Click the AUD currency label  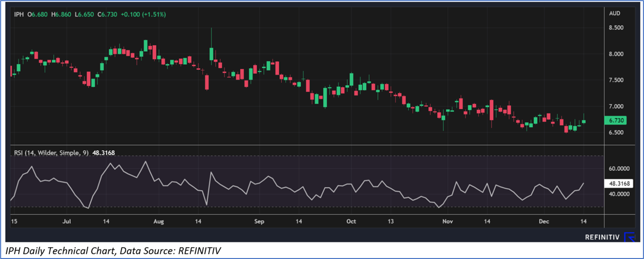(x=615, y=13)
